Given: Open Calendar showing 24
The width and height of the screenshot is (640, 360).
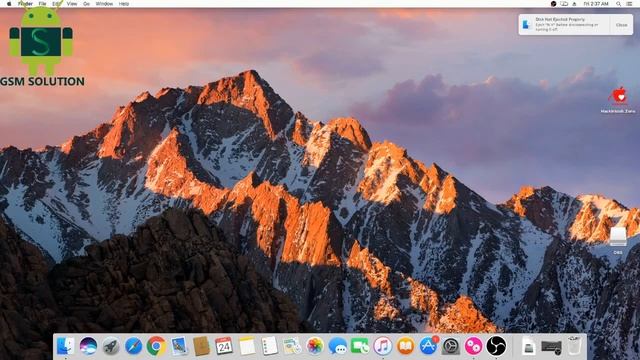Looking at the screenshot, I should [224, 346].
